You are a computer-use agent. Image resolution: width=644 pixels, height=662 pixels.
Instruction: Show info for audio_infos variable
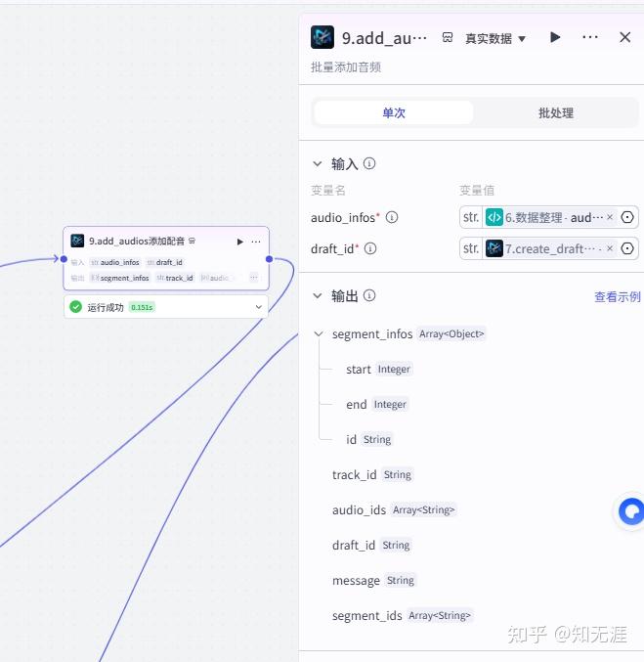pos(392,217)
